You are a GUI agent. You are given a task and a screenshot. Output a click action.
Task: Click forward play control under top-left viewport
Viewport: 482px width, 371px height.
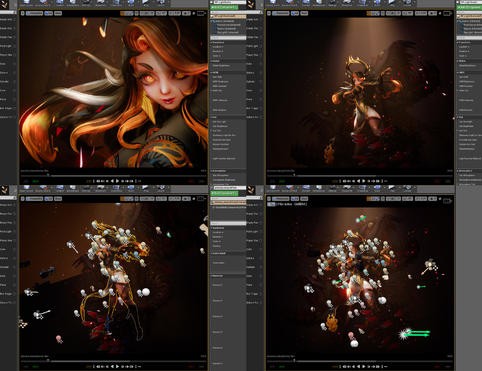tap(117, 181)
